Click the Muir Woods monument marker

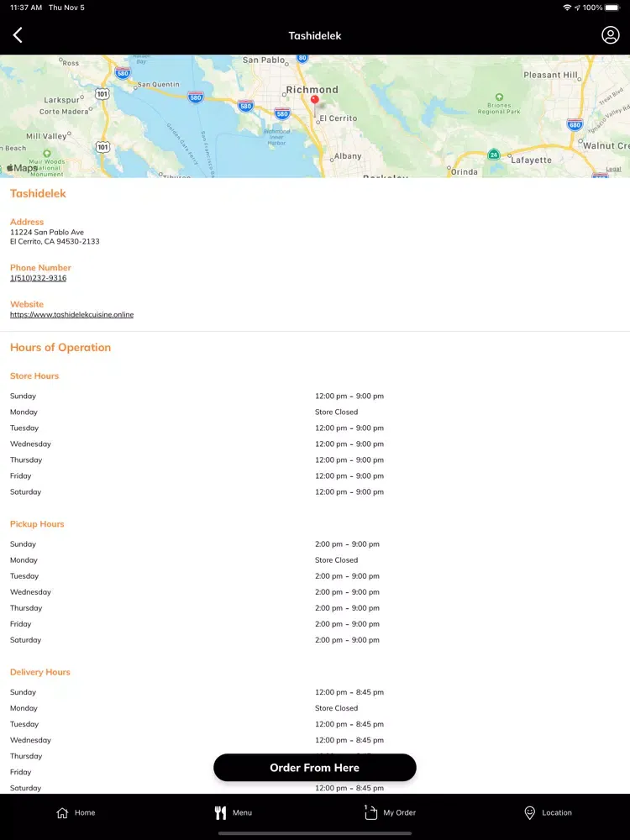coord(47,154)
